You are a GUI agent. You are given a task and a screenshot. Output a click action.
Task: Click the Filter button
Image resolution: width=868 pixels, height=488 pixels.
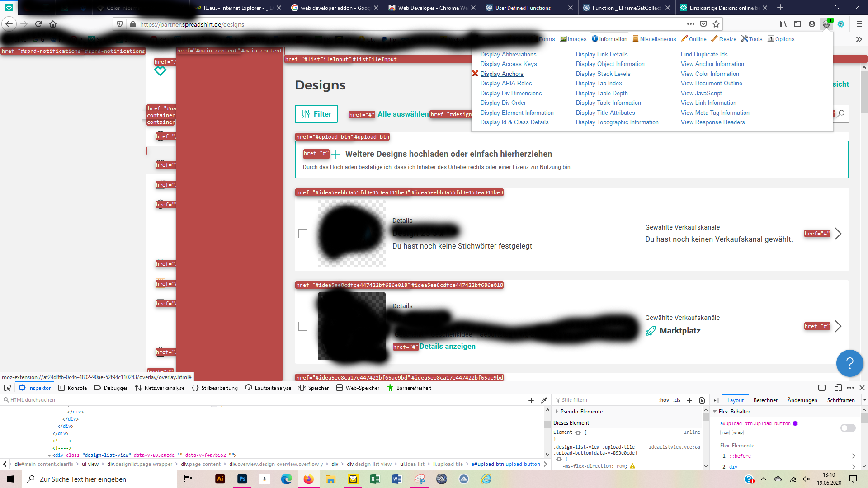(316, 114)
